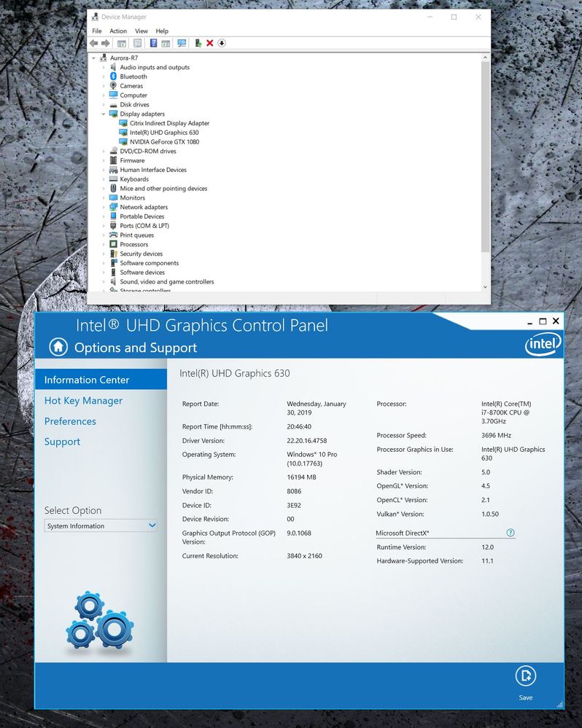The width and height of the screenshot is (582, 728).
Task: Minimize the Device Manager window
Action: 430,17
